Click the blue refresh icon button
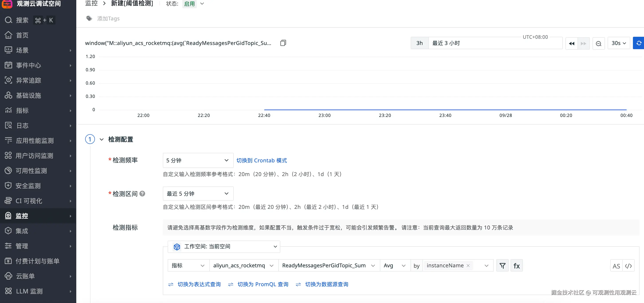Screen dimensions: 644x303 coord(638,43)
